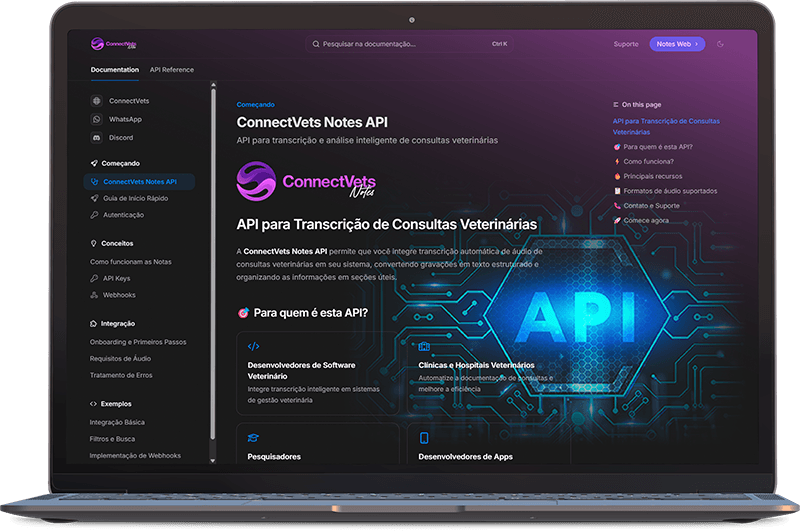Jump to Principais recursos section

click(653, 176)
